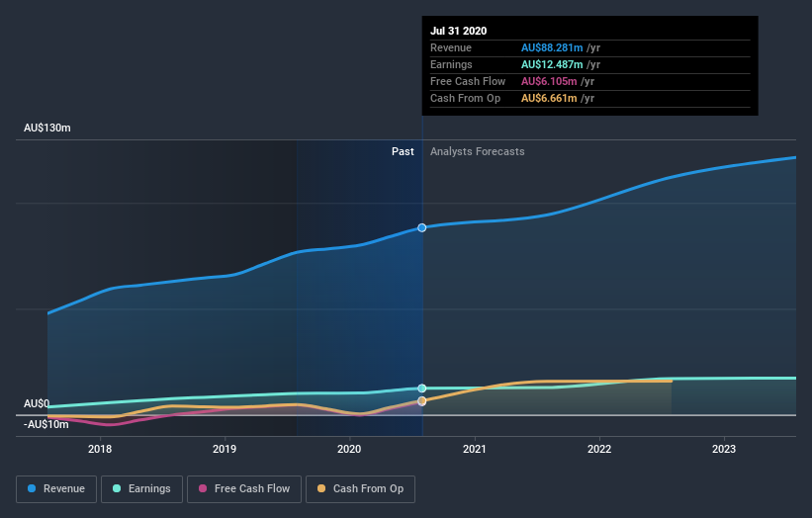
Task: Toggle the Free Cash Flow legend button
Action: (x=244, y=489)
